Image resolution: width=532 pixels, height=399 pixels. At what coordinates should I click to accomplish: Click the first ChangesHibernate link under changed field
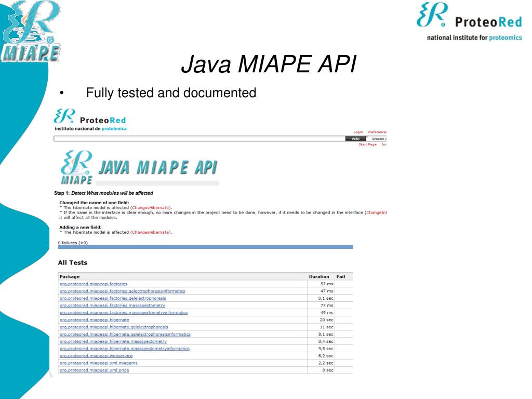150,208
